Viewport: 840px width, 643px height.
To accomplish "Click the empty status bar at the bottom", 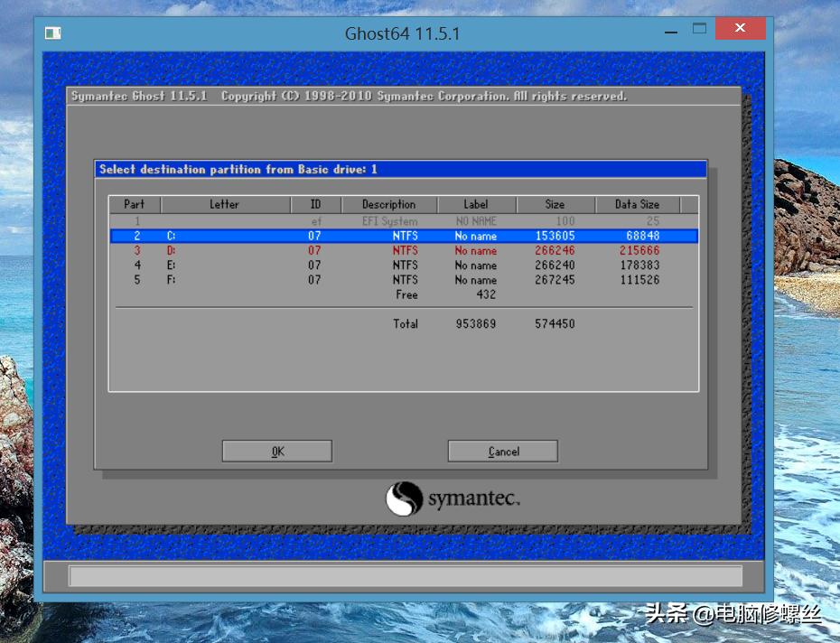I will 405,576.
